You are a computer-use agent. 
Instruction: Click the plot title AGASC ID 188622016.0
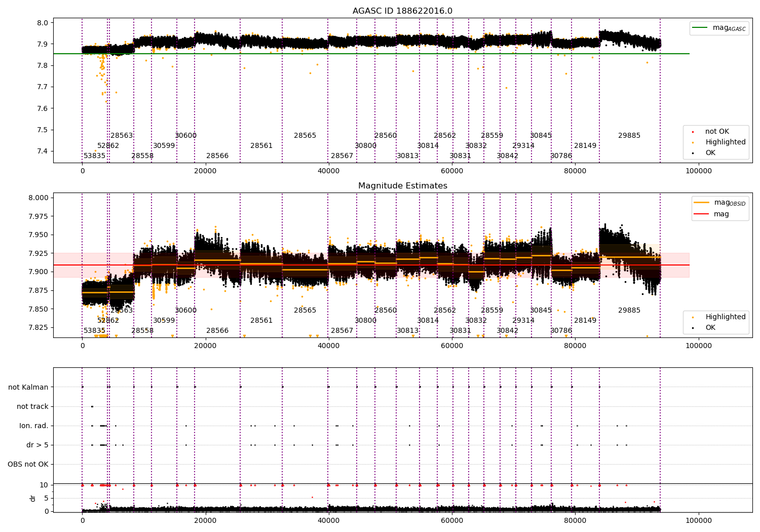403,11
